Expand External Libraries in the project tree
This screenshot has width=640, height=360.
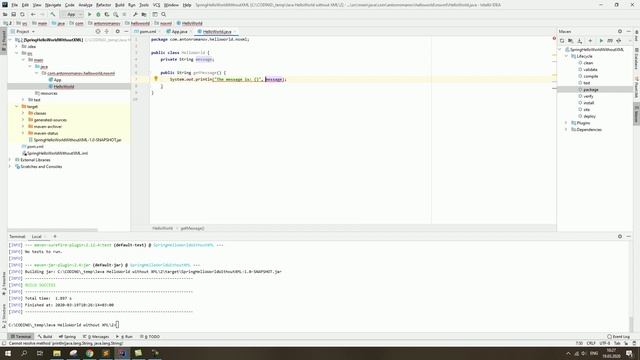point(10,160)
